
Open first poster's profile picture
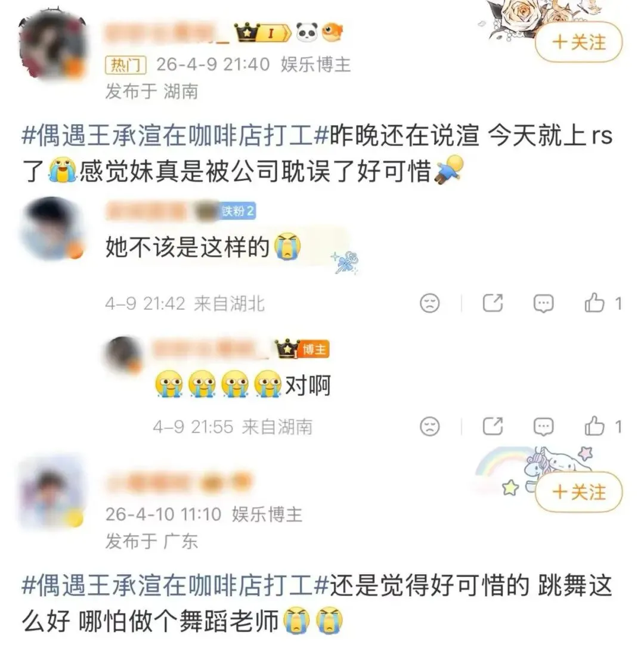coord(52,45)
